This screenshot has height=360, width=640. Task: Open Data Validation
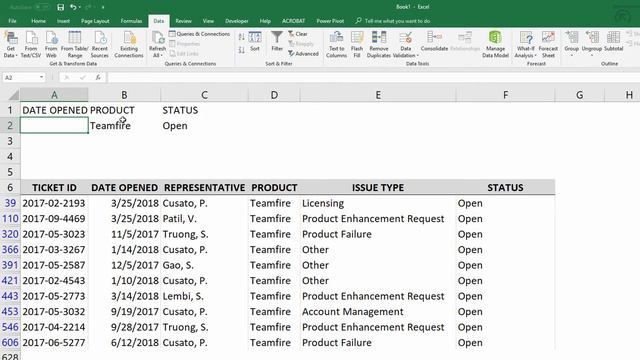click(x=405, y=45)
